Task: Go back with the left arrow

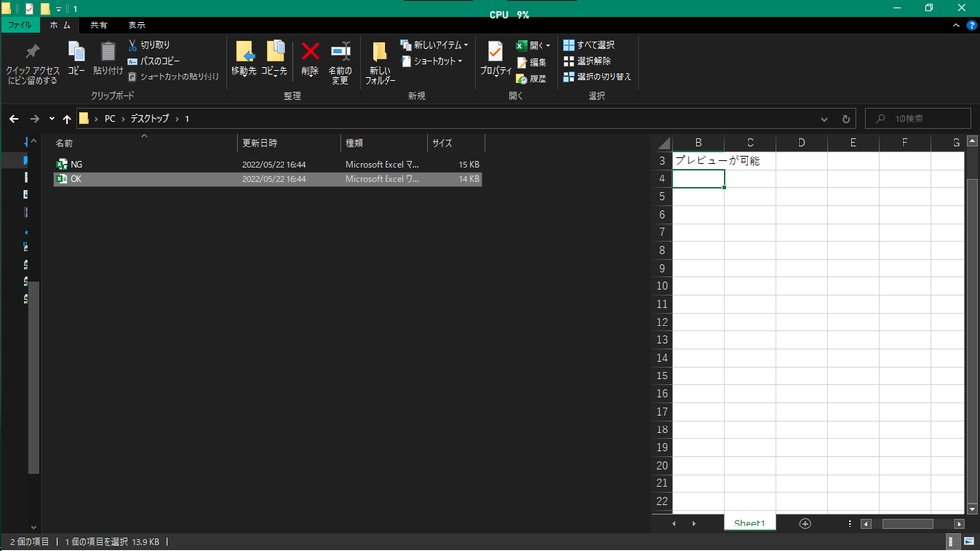Action: coord(14,118)
